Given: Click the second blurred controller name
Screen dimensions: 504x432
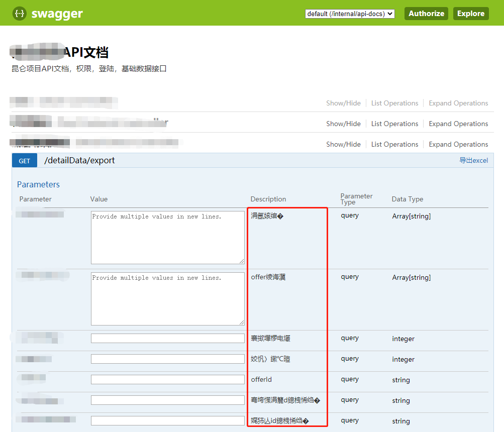Looking at the screenshot, I should pyautogui.click(x=89, y=122).
